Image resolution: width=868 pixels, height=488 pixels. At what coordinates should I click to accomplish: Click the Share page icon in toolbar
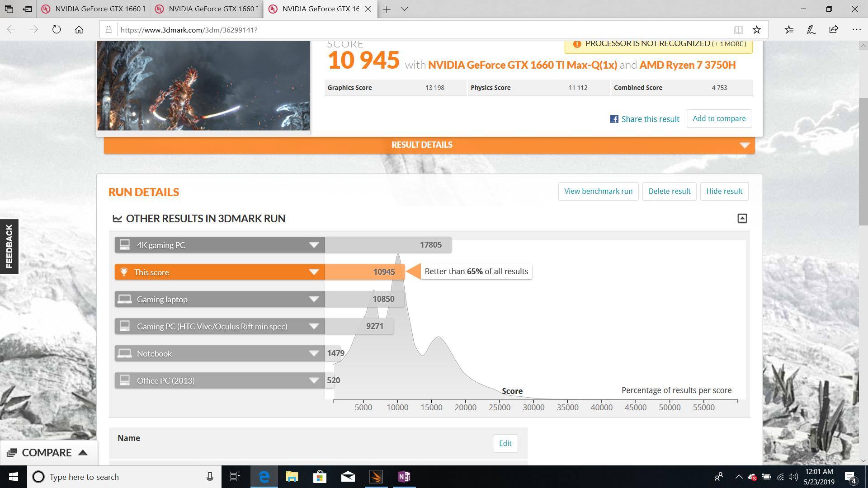[834, 30]
